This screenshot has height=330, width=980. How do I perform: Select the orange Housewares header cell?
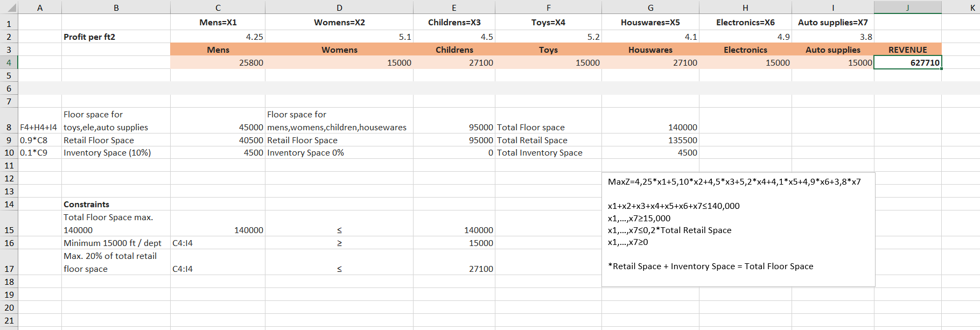pyautogui.click(x=650, y=50)
